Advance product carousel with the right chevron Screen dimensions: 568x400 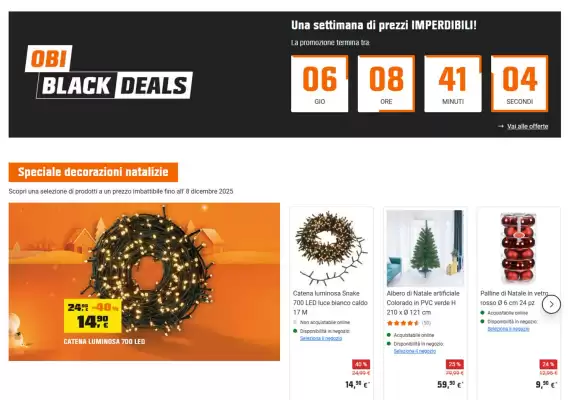coord(551,304)
